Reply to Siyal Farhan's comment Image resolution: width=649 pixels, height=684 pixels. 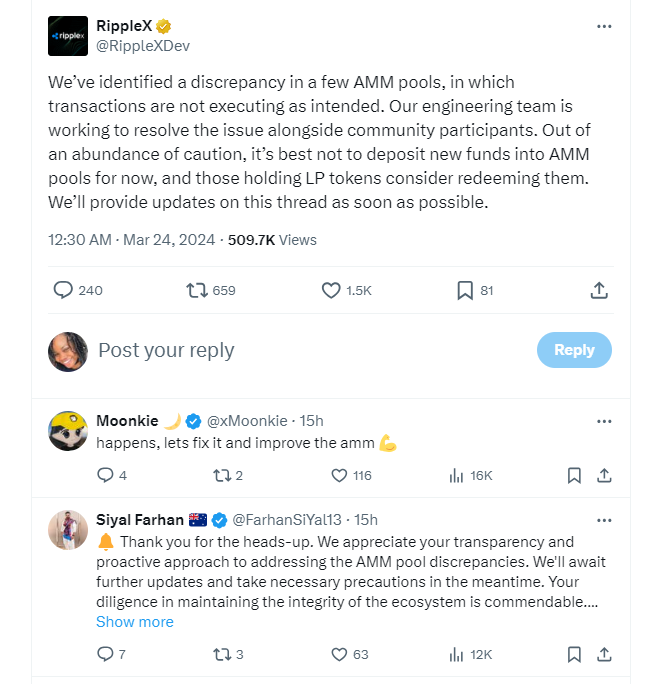[x=105, y=654]
